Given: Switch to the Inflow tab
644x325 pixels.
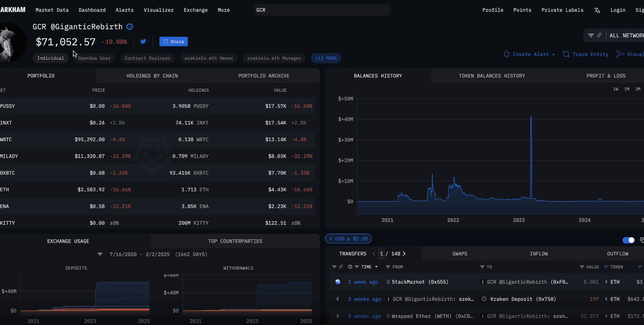Looking at the screenshot, I should click(x=539, y=254).
